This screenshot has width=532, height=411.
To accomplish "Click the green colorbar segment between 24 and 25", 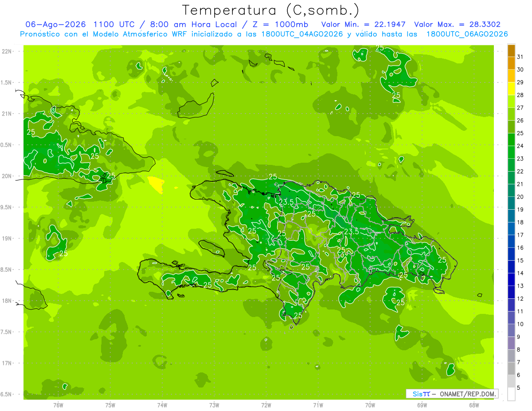I will 511,140.
